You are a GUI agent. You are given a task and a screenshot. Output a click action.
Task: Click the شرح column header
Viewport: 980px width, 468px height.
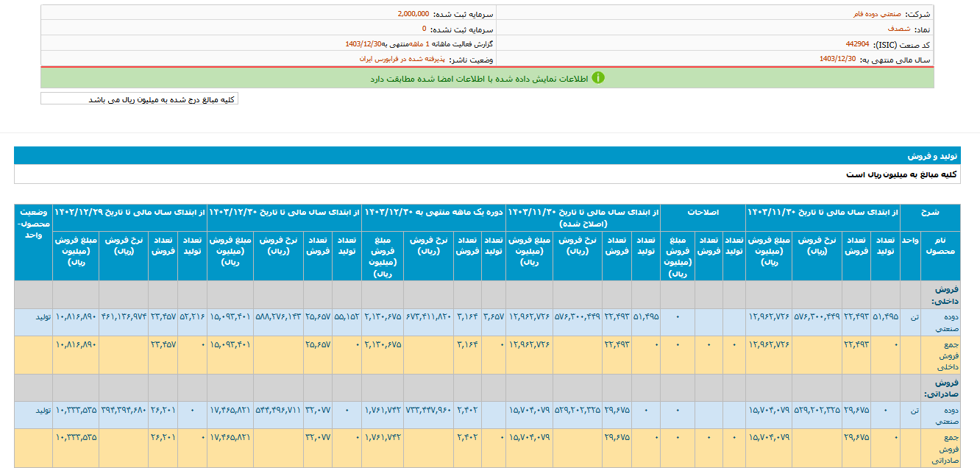(930, 212)
